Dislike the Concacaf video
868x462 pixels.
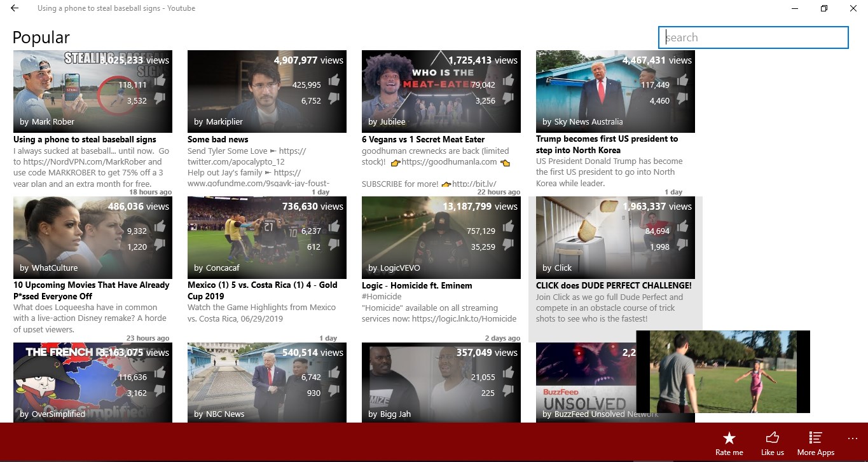[334, 244]
